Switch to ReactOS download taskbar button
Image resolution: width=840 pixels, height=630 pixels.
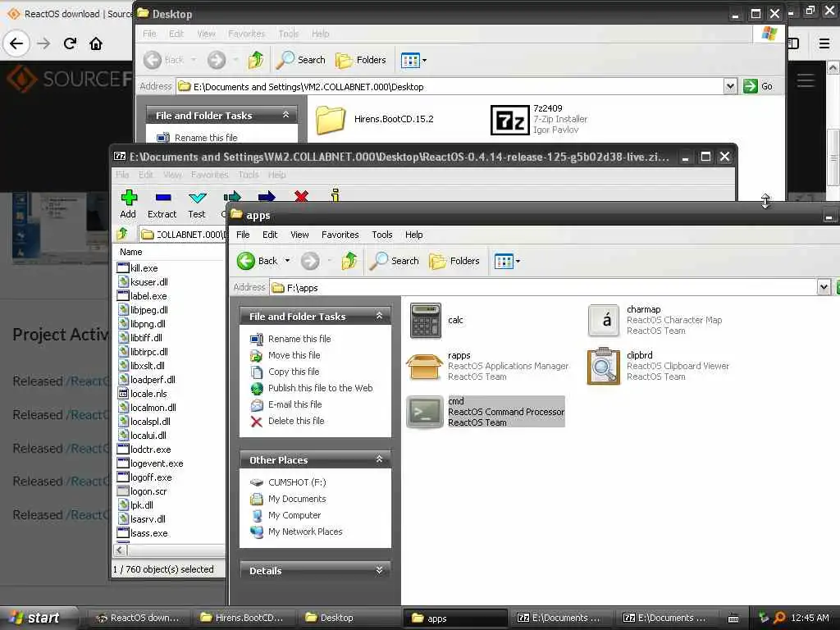(137, 618)
